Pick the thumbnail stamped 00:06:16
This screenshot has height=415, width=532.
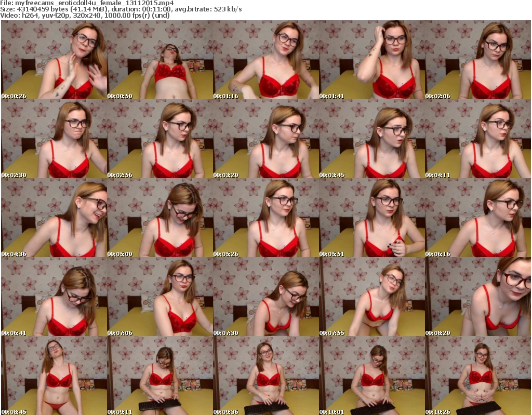tap(478, 218)
